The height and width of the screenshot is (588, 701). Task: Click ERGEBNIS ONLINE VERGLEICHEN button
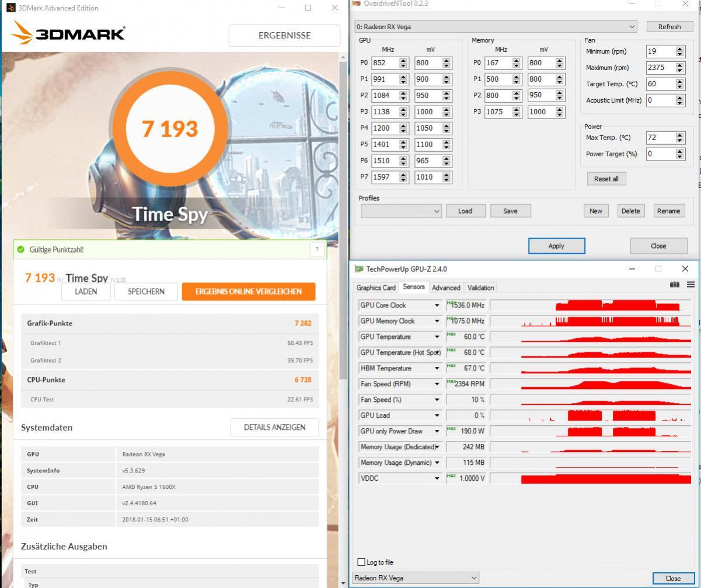(249, 291)
